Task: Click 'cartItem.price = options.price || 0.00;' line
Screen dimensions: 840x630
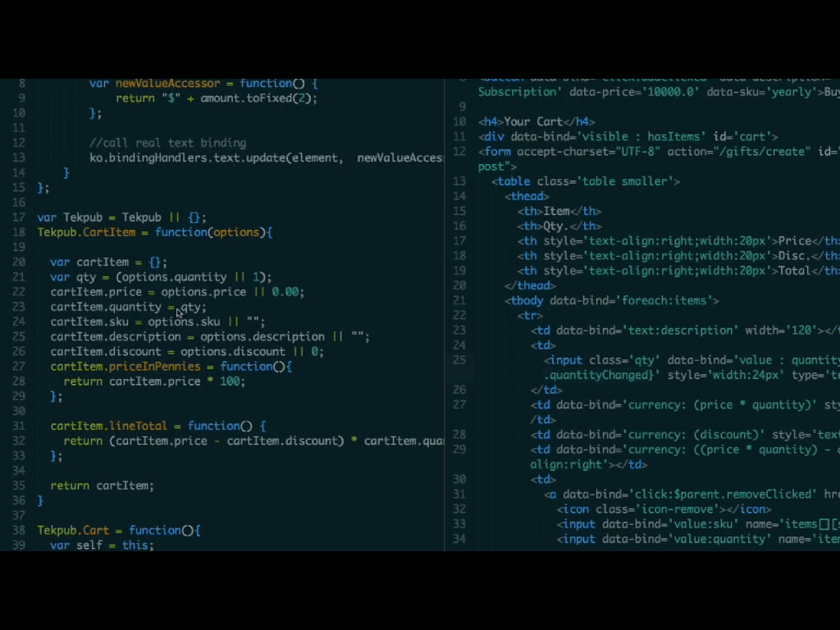Action: (x=177, y=292)
